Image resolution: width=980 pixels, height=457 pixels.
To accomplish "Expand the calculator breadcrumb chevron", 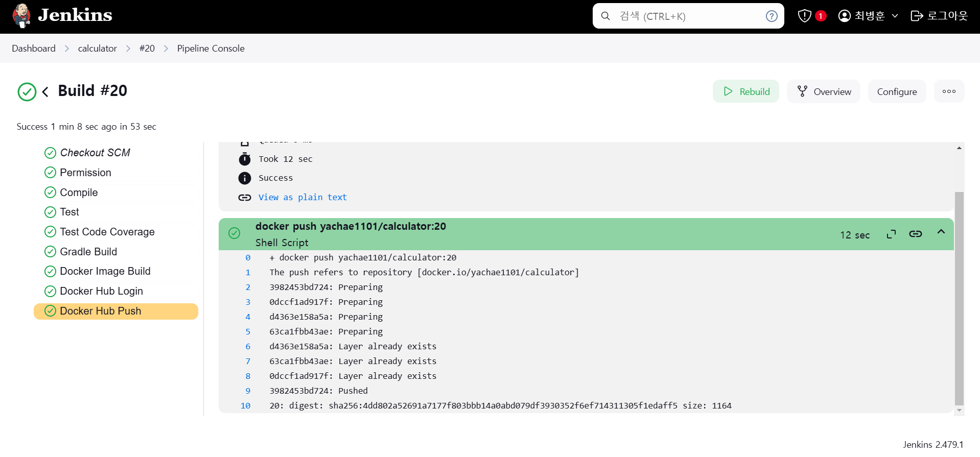I will click(128, 49).
